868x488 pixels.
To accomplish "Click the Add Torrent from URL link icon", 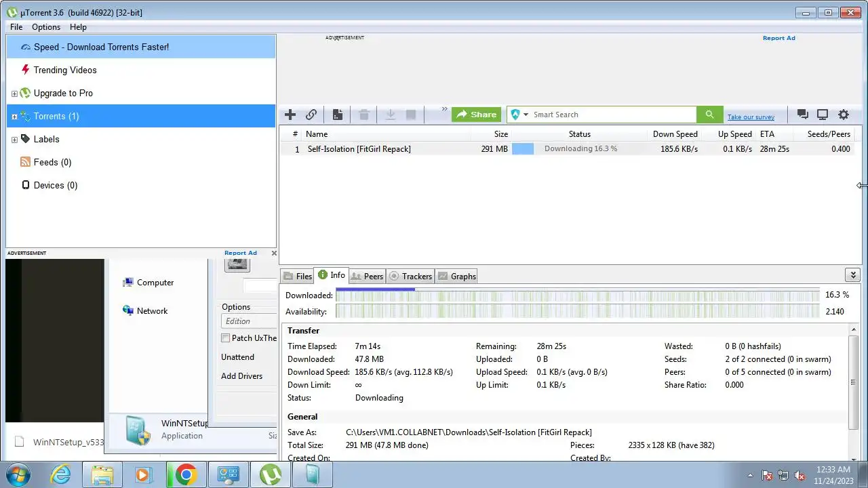I will [x=311, y=115].
